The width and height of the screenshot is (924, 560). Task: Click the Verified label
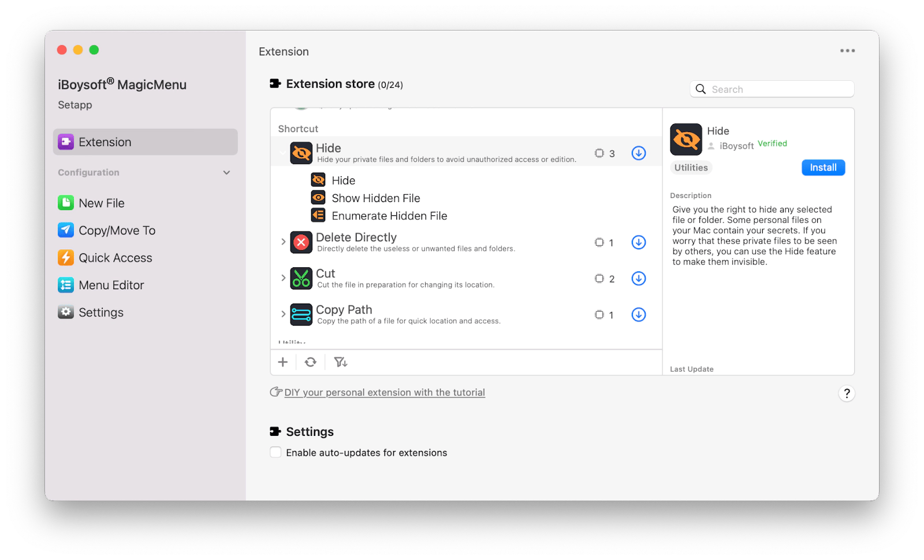tap(772, 143)
